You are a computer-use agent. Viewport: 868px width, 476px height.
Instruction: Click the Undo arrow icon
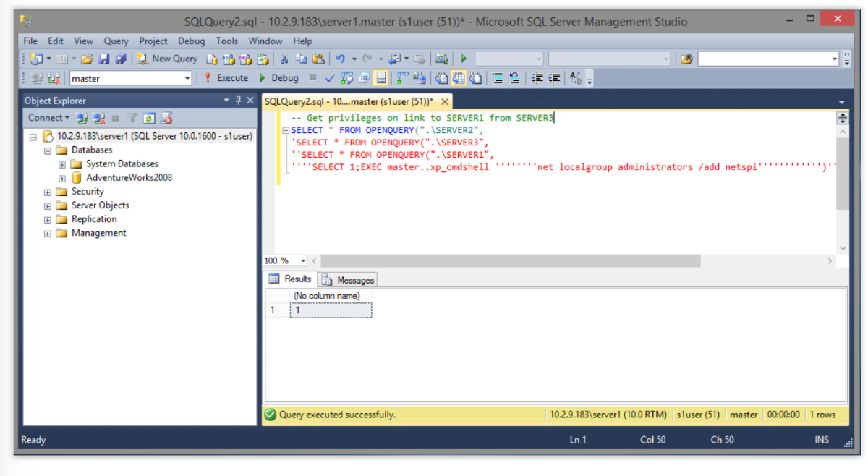[x=340, y=59]
